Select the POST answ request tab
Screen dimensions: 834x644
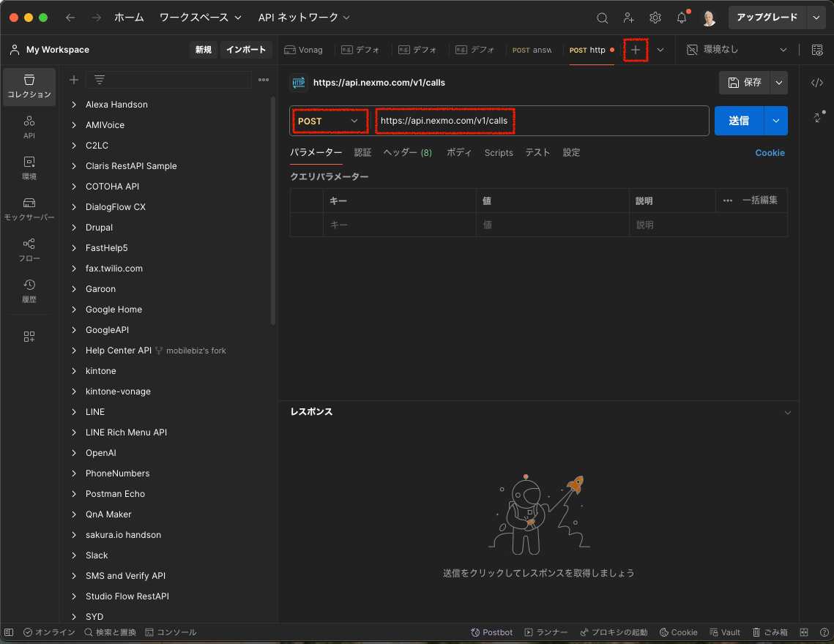[532, 50]
